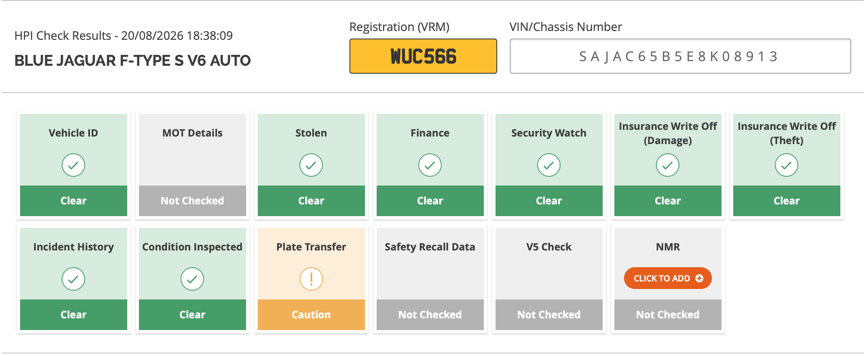Click the plus icon in CLICK TO ADD
The width and height of the screenshot is (868, 356).
click(x=699, y=278)
